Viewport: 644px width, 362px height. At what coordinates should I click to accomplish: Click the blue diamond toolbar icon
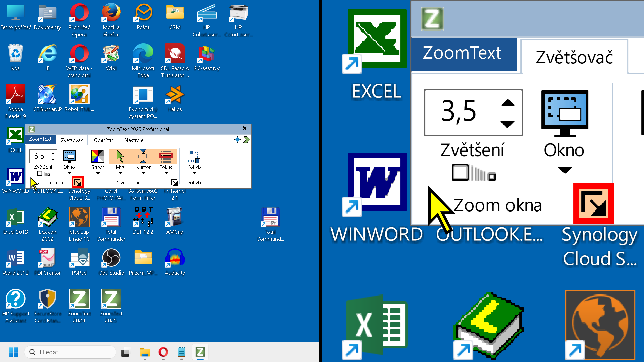click(x=237, y=140)
